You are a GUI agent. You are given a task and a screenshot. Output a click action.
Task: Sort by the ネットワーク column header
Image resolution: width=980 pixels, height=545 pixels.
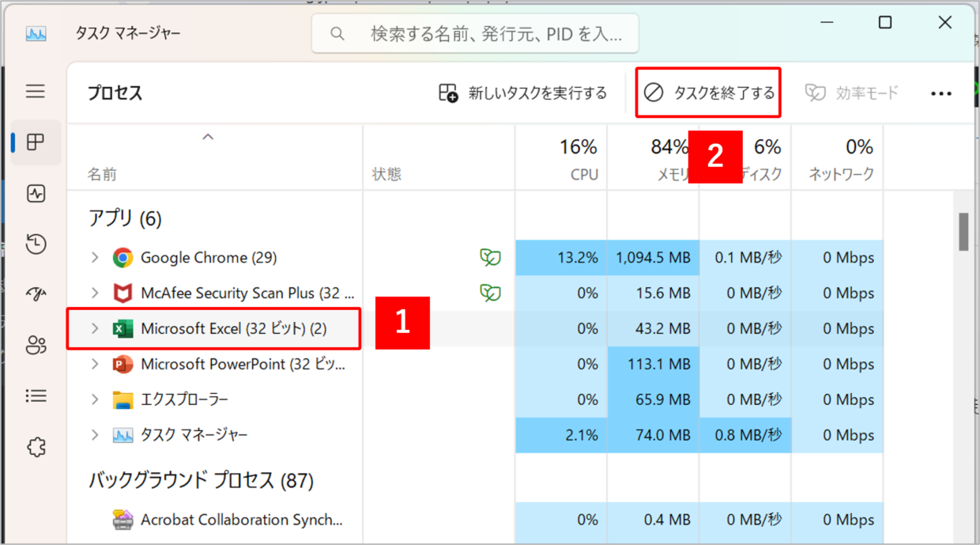point(837,158)
